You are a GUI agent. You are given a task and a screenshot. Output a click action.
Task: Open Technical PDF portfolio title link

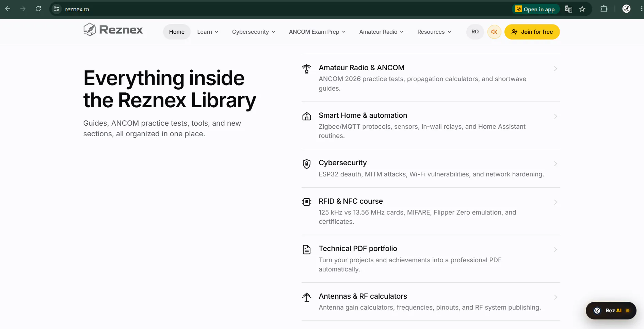[x=358, y=248]
